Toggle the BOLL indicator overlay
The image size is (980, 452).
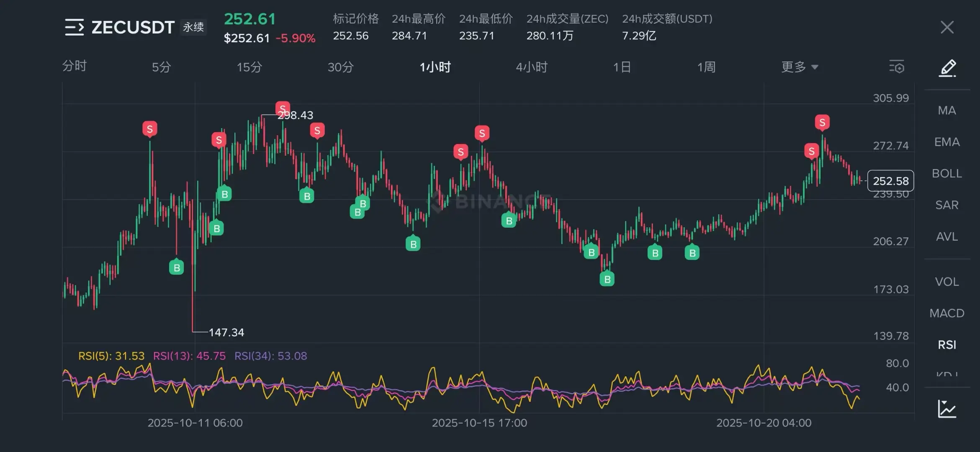point(947,174)
